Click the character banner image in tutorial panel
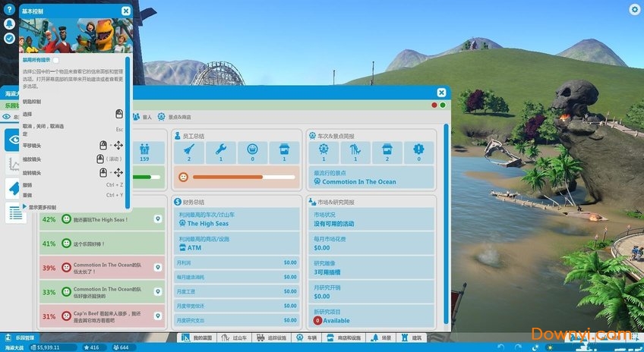Image resolution: width=644 pixels, height=352 pixels. (76, 36)
